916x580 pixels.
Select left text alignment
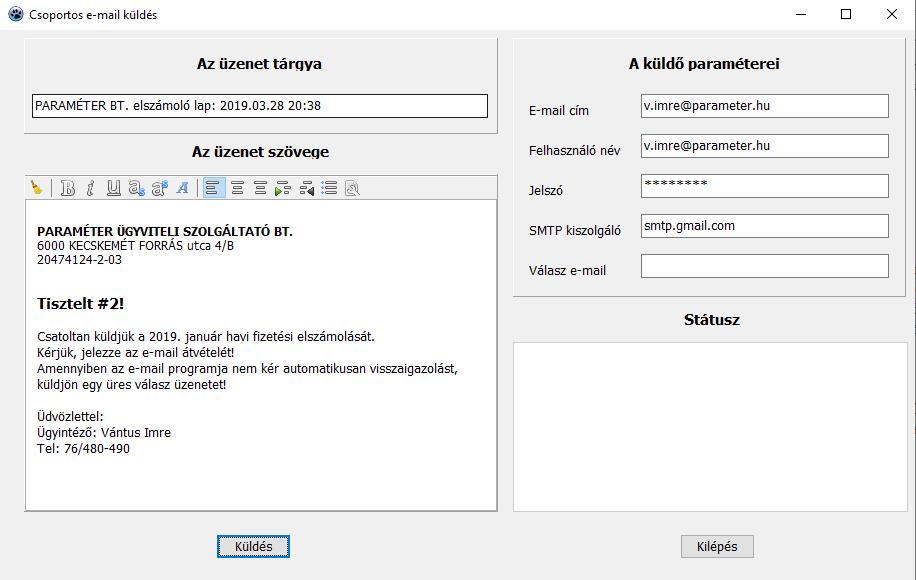point(214,187)
